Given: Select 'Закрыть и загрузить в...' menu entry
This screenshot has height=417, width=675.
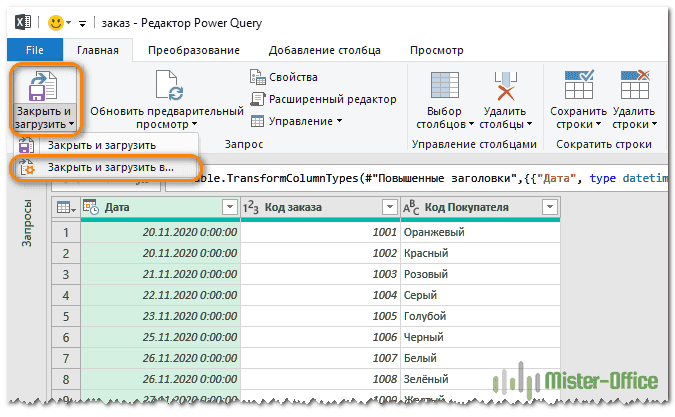Looking at the screenshot, I should (110, 167).
